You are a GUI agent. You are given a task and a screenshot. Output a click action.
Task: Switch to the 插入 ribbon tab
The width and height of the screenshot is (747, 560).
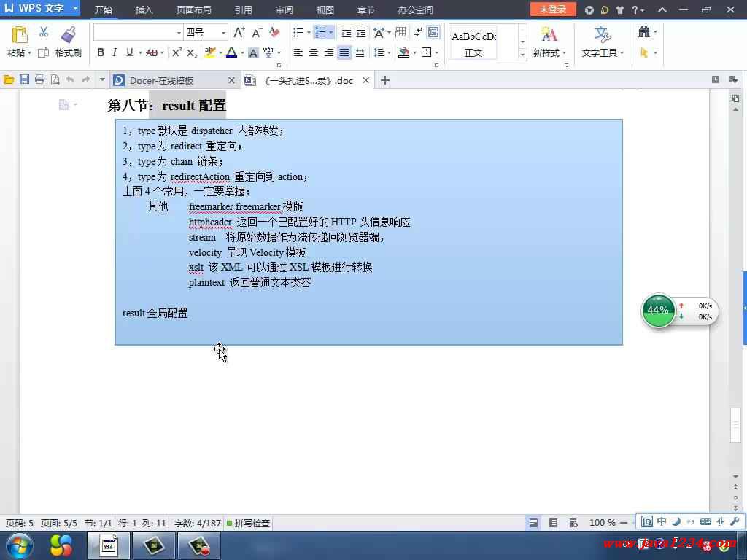(144, 9)
